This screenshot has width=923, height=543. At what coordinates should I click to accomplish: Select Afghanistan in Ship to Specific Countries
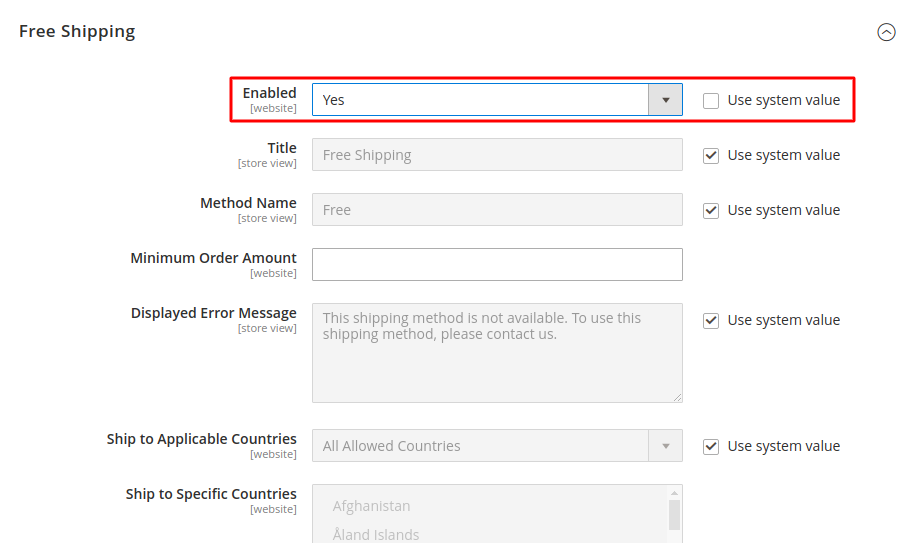point(371,506)
